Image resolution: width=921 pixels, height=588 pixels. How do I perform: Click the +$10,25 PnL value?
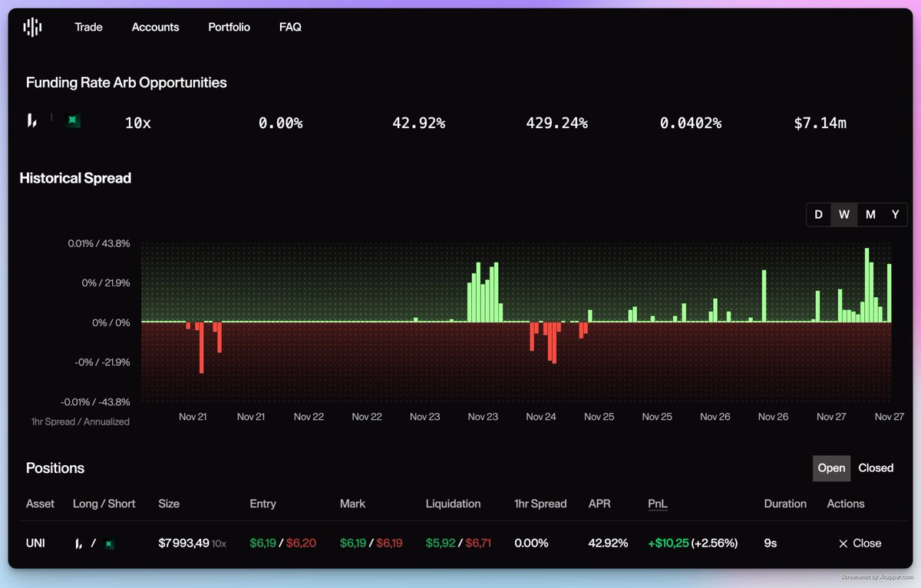coord(668,543)
